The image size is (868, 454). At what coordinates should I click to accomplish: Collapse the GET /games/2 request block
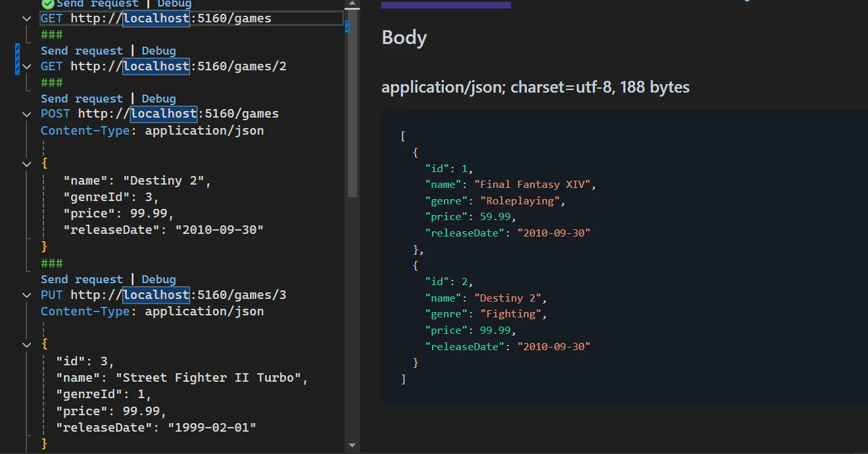(26, 66)
